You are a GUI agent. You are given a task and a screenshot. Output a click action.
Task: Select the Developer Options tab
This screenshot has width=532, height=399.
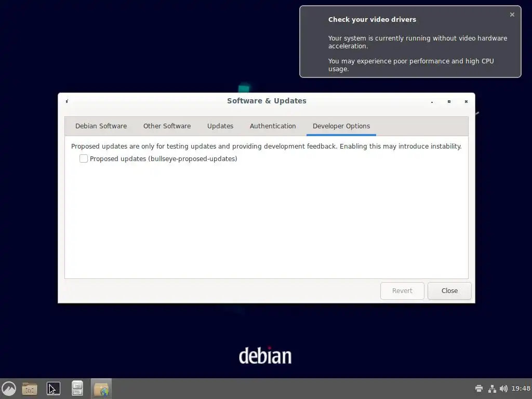point(341,126)
